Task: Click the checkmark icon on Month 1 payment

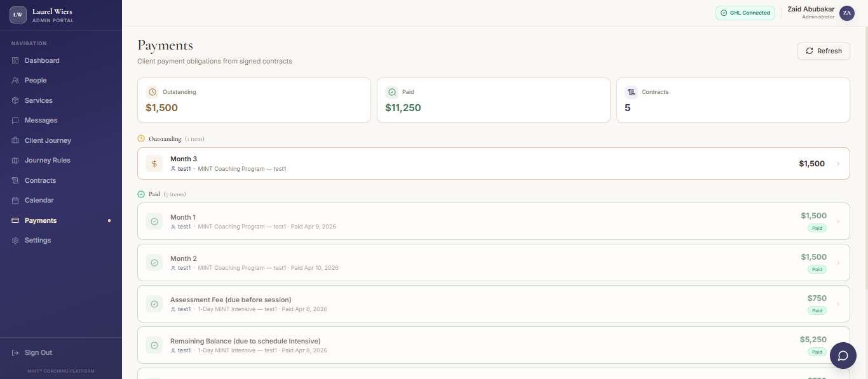Action: [154, 222]
